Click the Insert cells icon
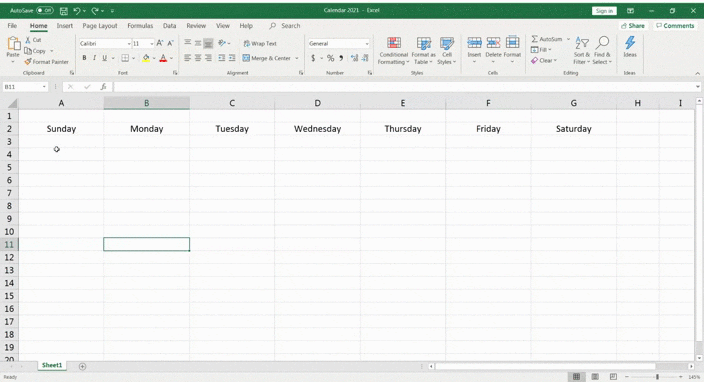 click(474, 43)
